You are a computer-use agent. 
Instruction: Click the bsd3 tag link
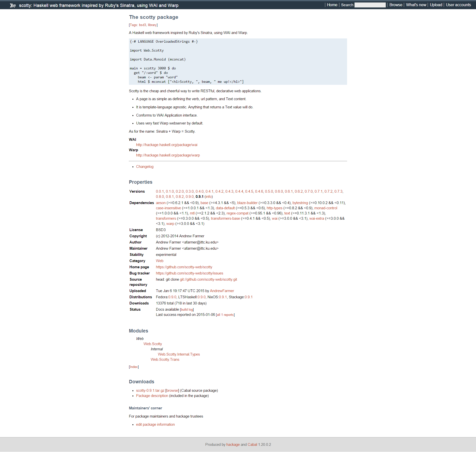143,25
